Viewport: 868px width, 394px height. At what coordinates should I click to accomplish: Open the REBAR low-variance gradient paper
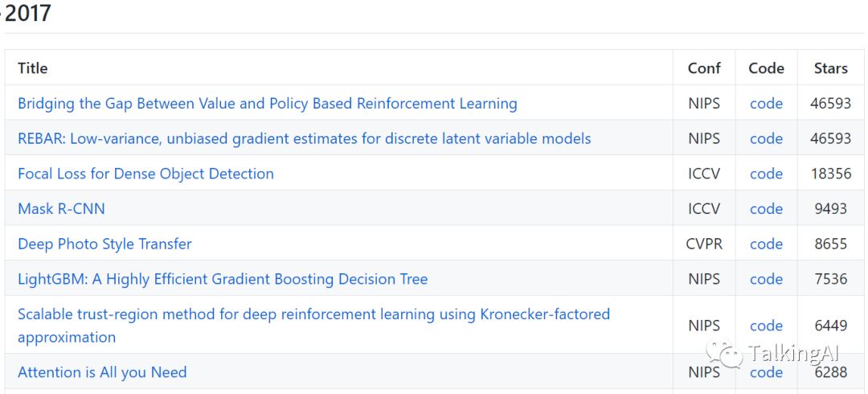304,139
